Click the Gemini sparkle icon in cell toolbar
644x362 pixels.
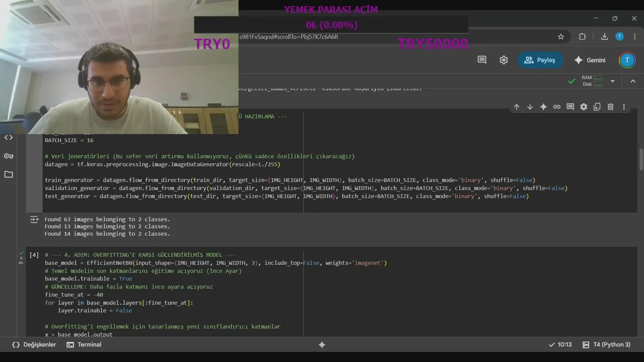point(543,107)
